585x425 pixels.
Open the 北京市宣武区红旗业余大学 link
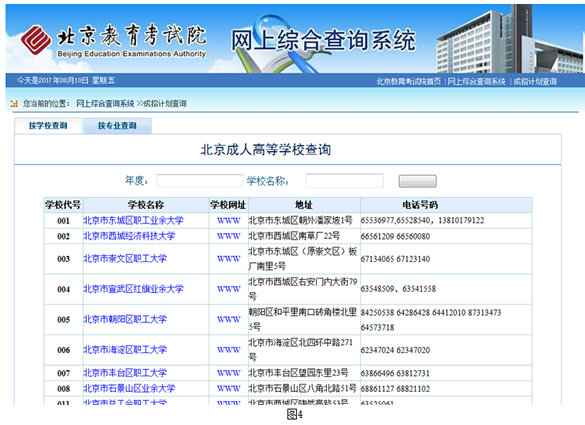pos(133,289)
